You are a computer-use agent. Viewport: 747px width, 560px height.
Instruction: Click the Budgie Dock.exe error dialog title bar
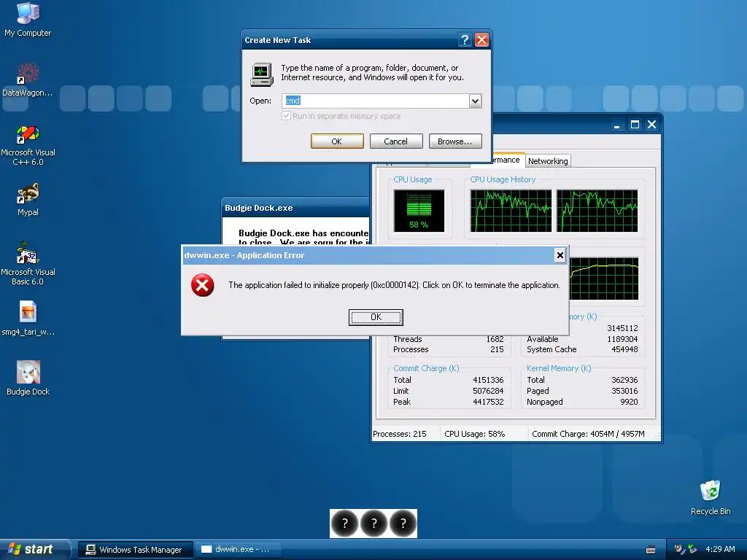tap(295, 208)
